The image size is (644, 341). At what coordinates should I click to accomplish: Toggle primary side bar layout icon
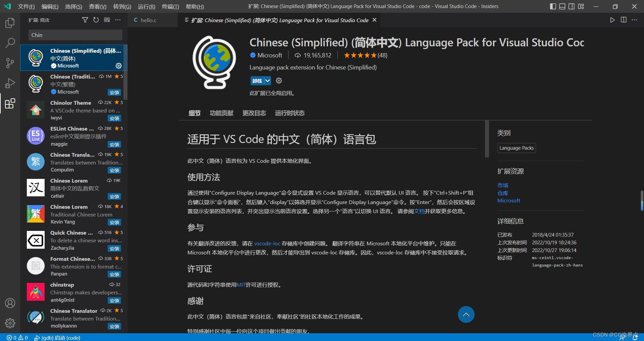click(x=553, y=6)
